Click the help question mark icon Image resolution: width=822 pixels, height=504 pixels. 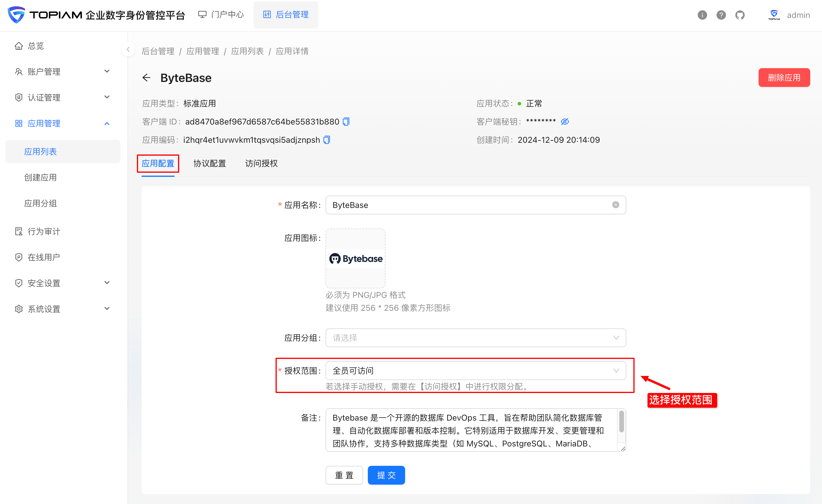tap(721, 15)
